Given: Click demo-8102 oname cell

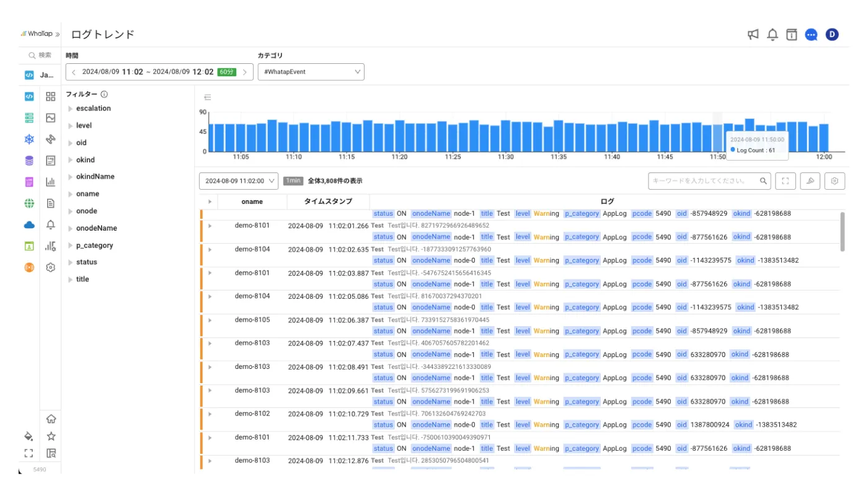Looking at the screenshot, I should [x=252, y=414].
